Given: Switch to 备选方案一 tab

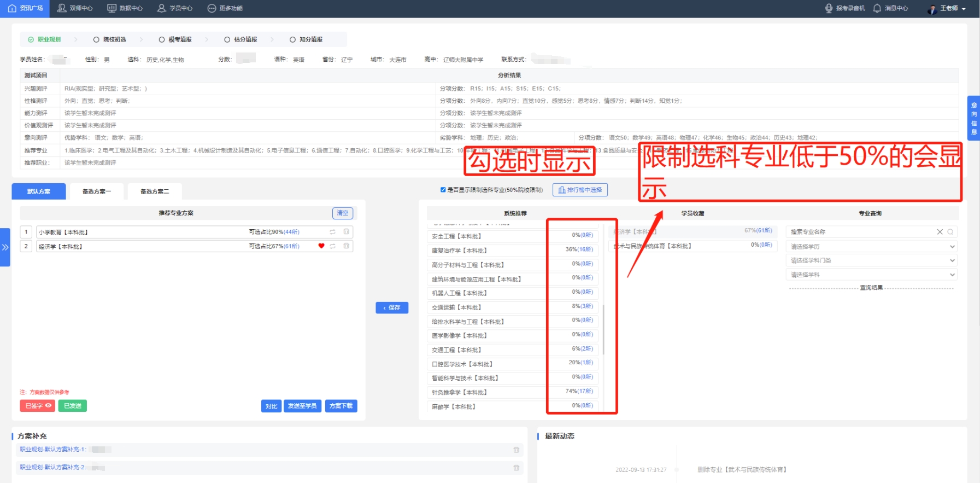Looking at the screenshot, I should [97, 191].
